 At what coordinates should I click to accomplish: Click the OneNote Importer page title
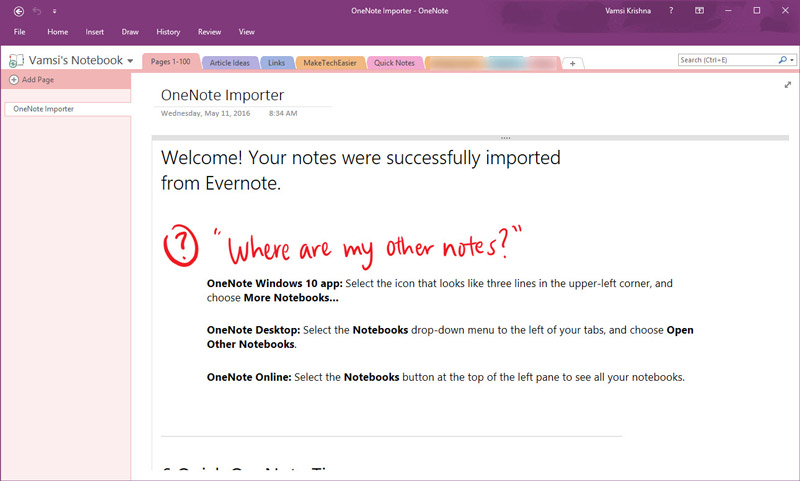click(x=222, y=95)
